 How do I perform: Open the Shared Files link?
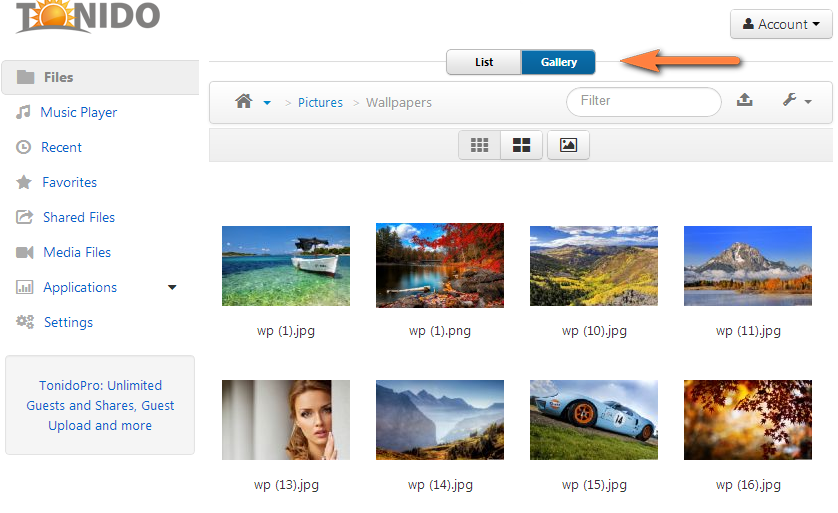point(79,217)
